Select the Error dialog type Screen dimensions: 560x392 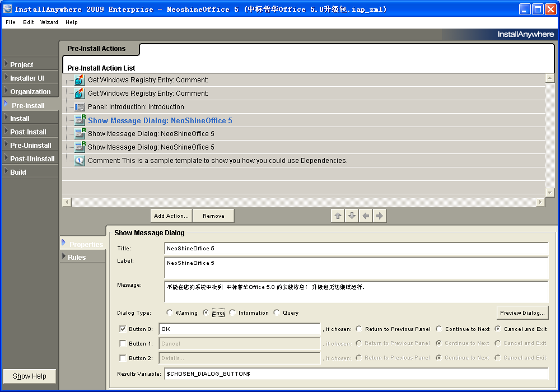206,312
